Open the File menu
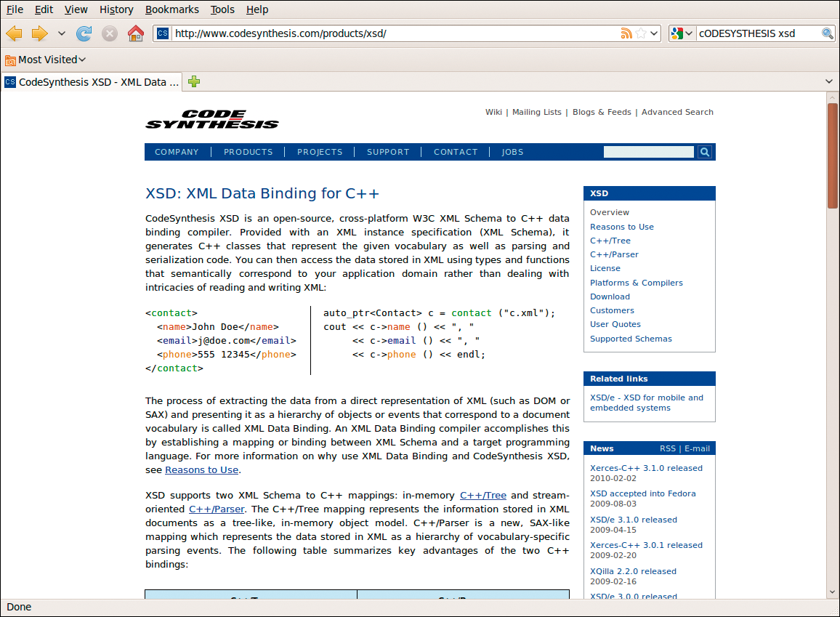Screen dimensions: 840x617 click(x=15, y=9)
